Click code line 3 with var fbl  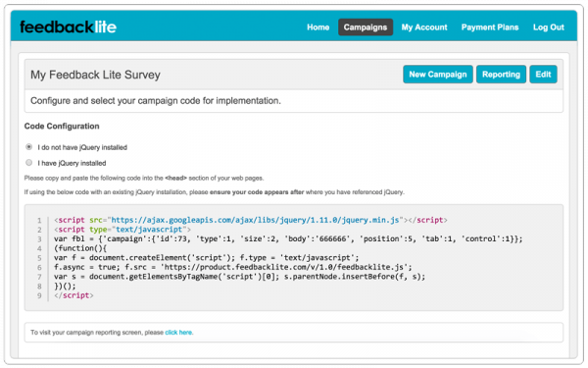point(288,238)
